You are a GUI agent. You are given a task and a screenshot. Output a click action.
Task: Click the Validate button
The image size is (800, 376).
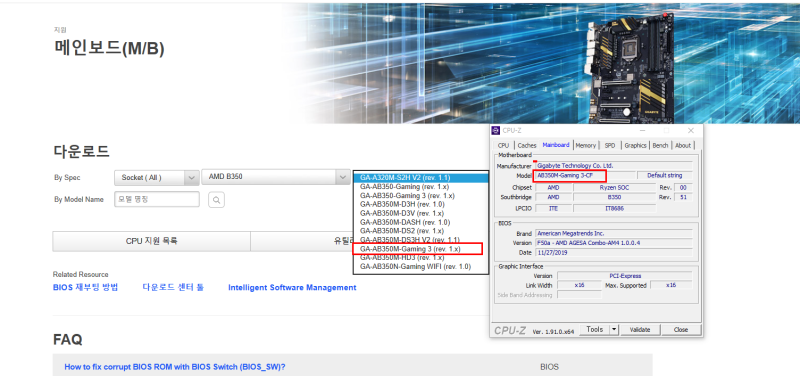click(x=640, y=330)
